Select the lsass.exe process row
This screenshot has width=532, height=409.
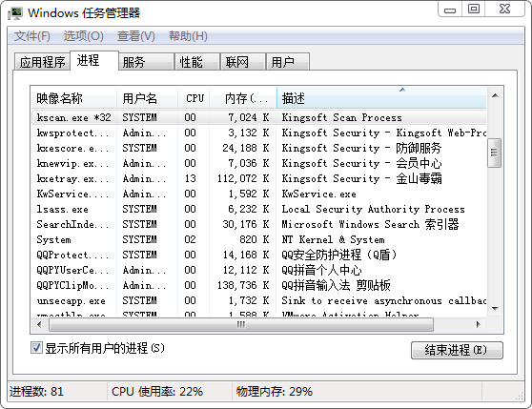(259, 209)
